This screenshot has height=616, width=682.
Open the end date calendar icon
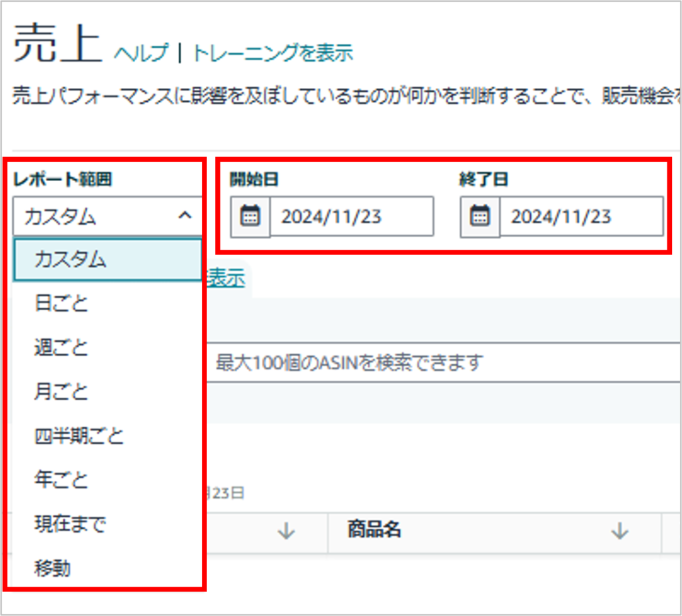[480, 216]
